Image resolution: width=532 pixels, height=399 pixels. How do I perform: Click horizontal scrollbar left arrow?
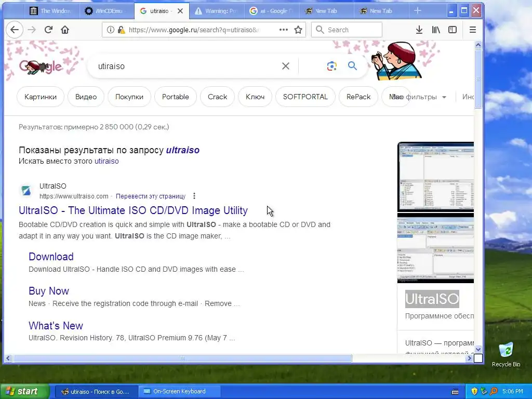[x=8, y=358]
